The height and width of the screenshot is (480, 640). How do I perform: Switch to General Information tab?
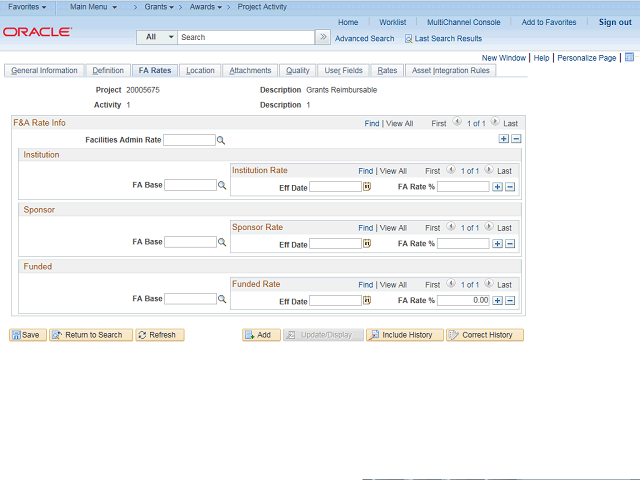[44, 71]
